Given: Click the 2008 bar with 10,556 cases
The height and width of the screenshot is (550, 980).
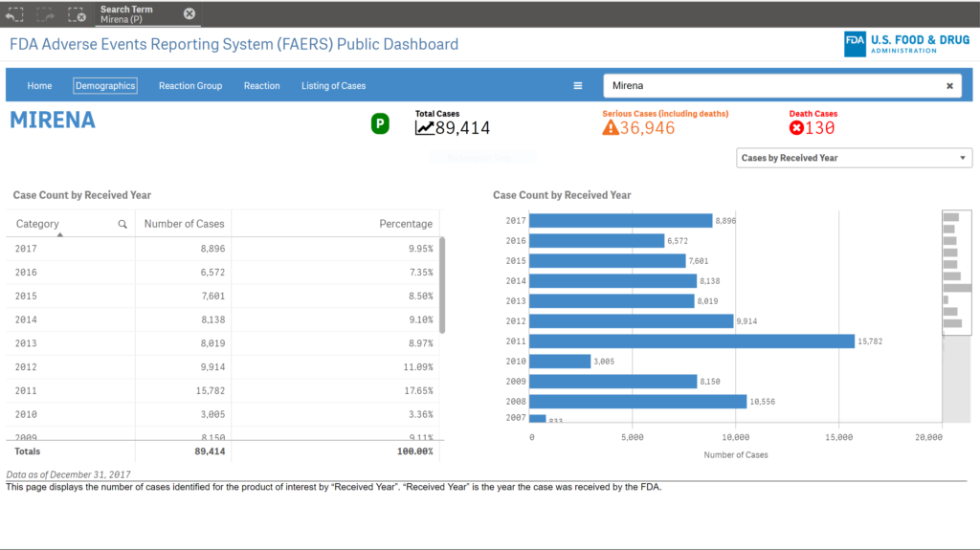Looking at the screenshot, I should pos(638,401).
